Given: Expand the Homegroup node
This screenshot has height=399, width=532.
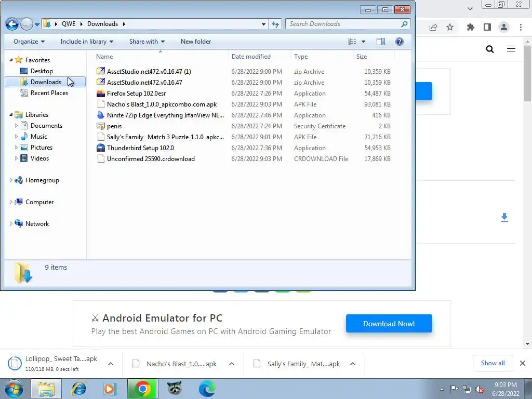Looking at the screenshot, I should pyautogui.click(x=11, y=180).
